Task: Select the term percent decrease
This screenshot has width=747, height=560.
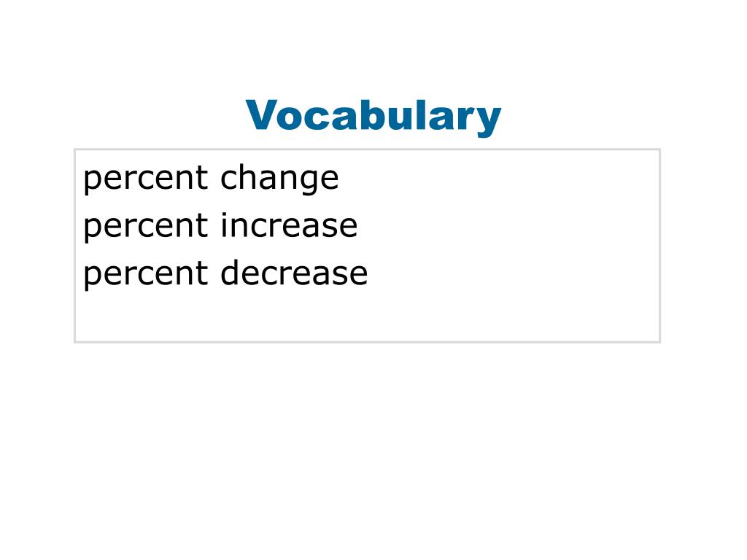Action: (x=225, y=274)
